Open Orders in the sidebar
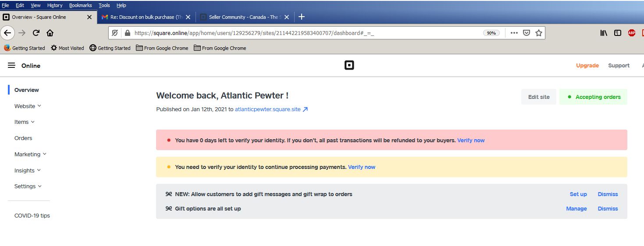 coord(23,138)
